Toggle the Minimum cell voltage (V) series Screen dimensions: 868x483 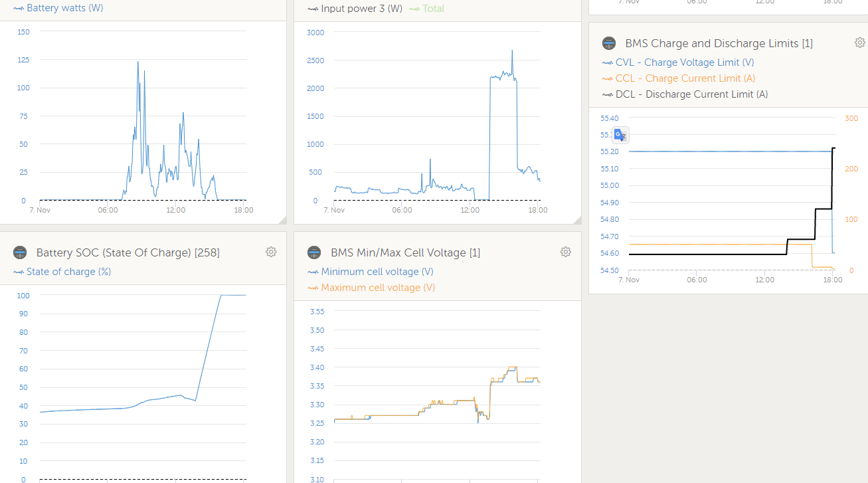click(x=377, y=272)
